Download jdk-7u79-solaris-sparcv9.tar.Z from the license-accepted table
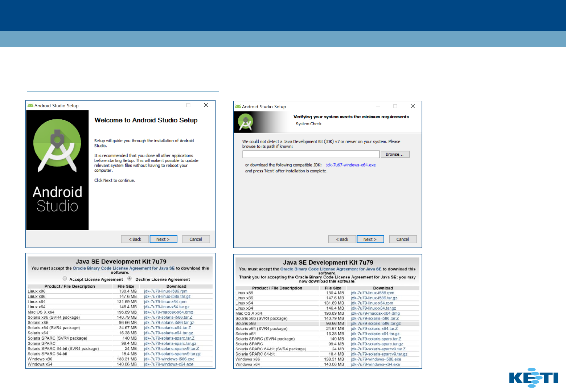The image size is (566, 392). (378, 349)
